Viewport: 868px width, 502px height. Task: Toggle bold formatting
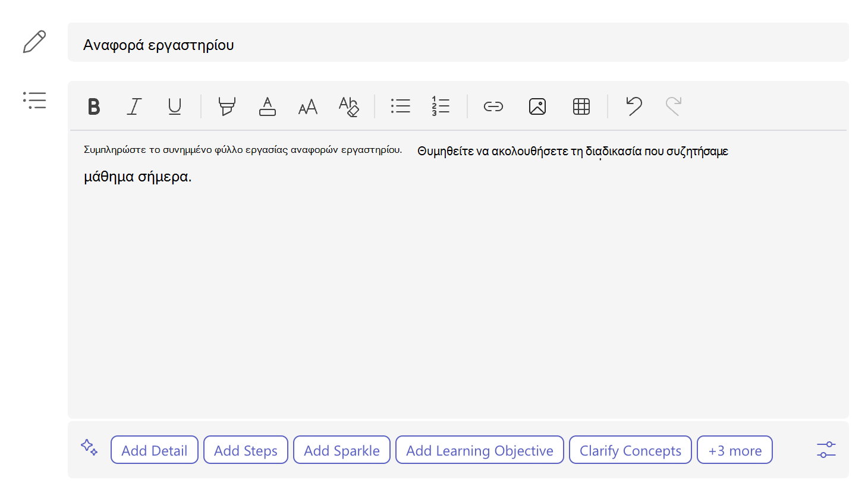(x=94, y=106)
